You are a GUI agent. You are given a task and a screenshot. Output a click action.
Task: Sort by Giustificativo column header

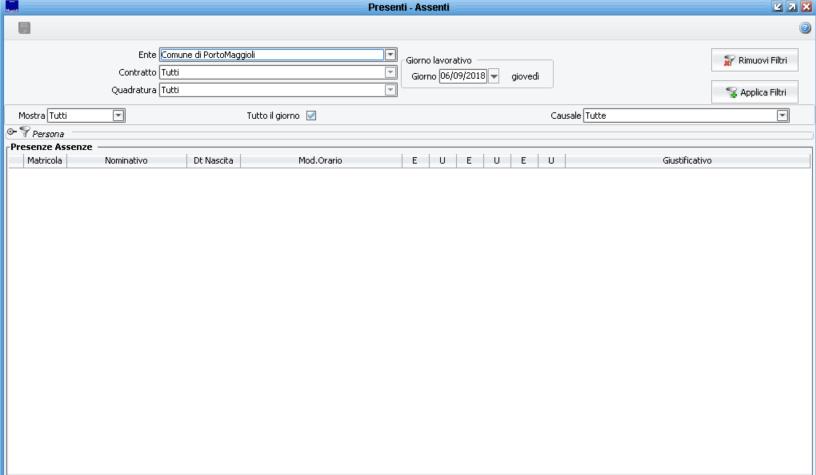tap(687, 161)
